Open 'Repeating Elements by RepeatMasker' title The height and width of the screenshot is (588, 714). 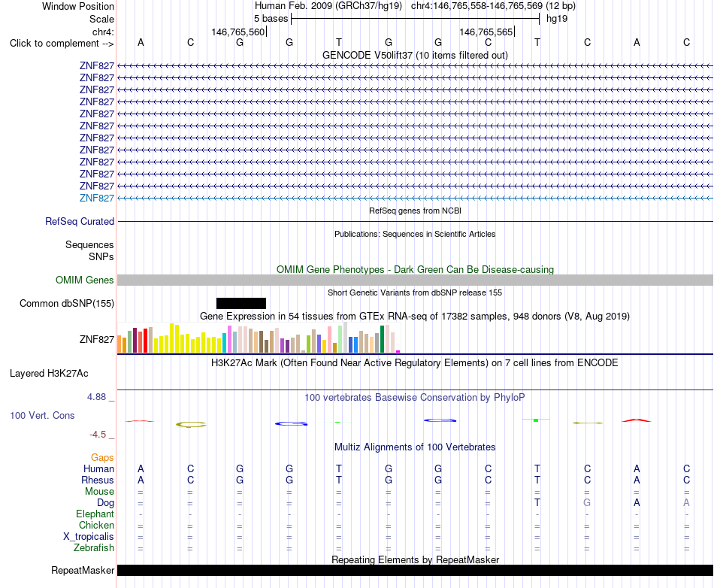click(415, 559)
